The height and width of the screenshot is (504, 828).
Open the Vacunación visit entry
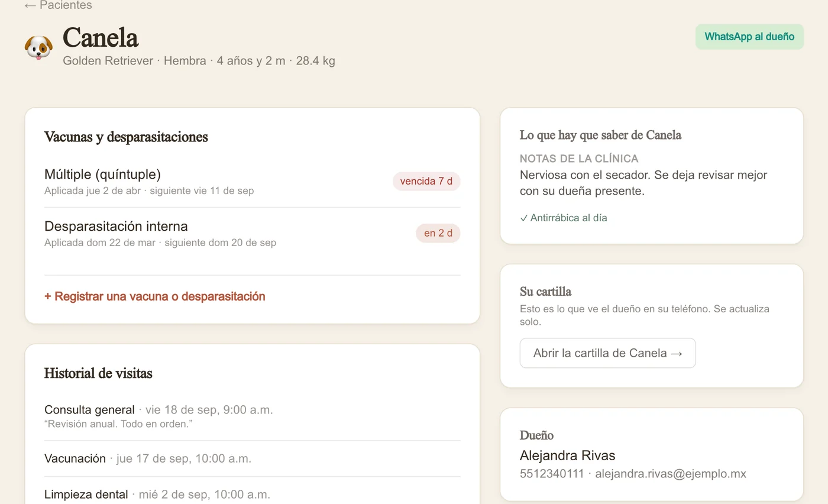252,458
